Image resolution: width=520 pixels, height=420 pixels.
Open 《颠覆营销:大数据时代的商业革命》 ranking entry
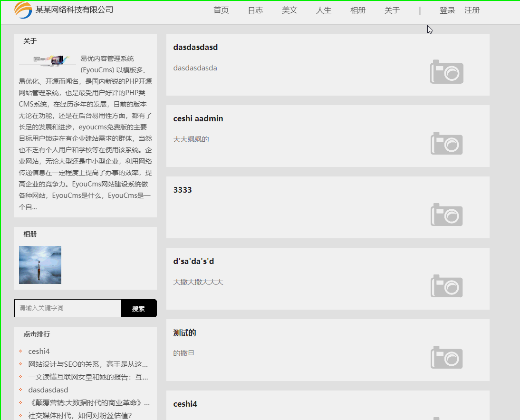pos(89,403)
